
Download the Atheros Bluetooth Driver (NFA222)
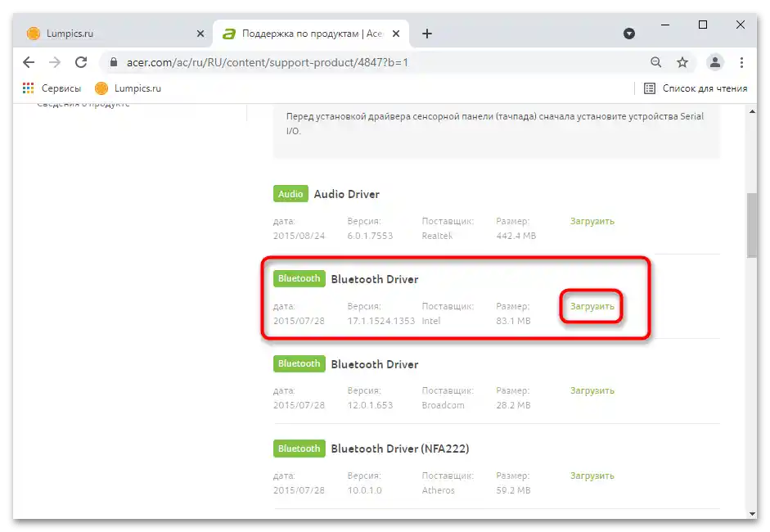click(592, 476)
